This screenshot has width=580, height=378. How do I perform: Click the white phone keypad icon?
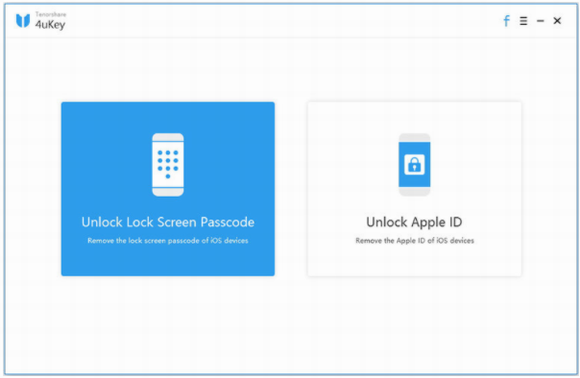[168, 165]
